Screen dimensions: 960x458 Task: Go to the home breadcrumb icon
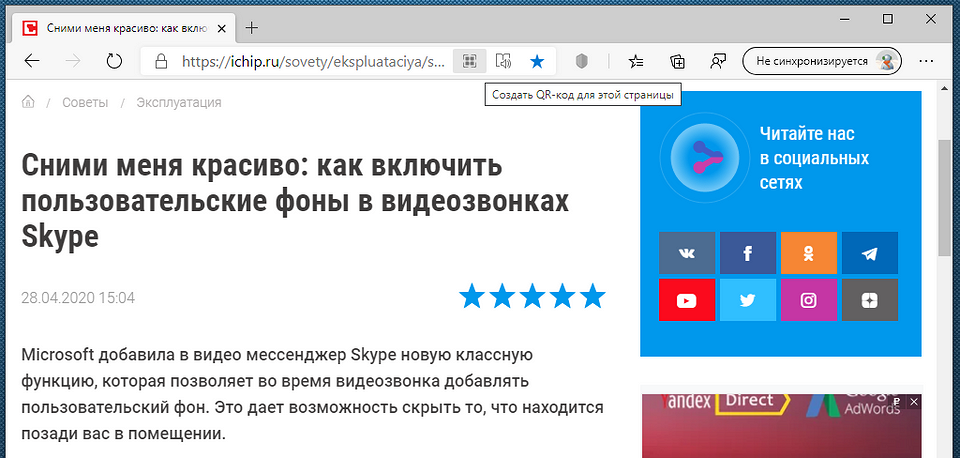28,102
